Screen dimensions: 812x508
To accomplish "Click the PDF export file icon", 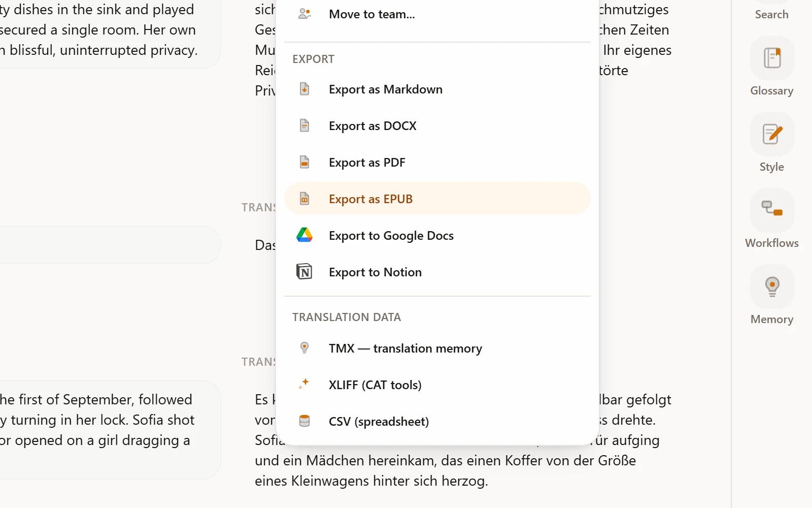I will click(x=304, y=162).
